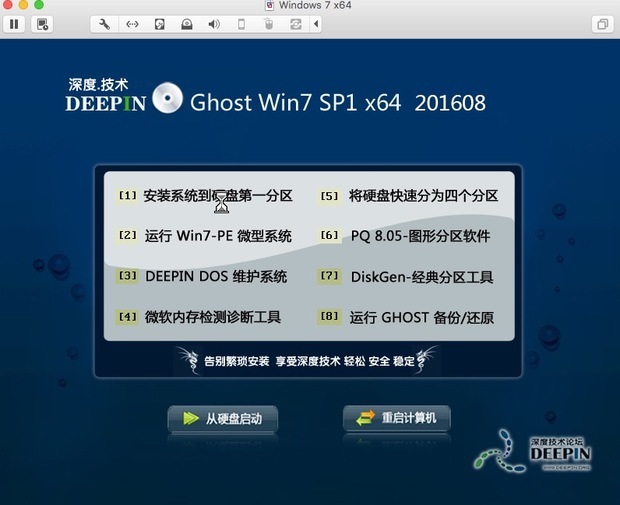Click 从硬盘启动 boot from disk button
The width and height of the screenshot is (620, 505).
point(223,418)
